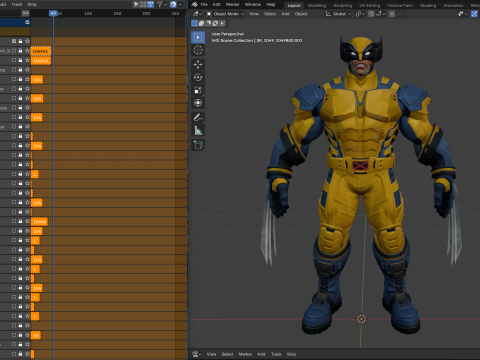This screenshot has height=360, width=480.
Task: Click the Blender logo icon
Action: pyautogui.click(x=195, y=4)
